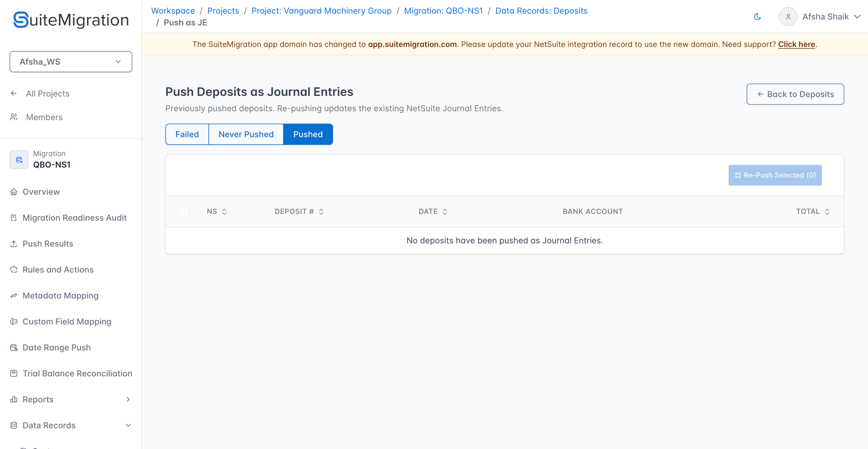Open Project: Vanguard Machinery Group breadcrumb

point(322,11)
